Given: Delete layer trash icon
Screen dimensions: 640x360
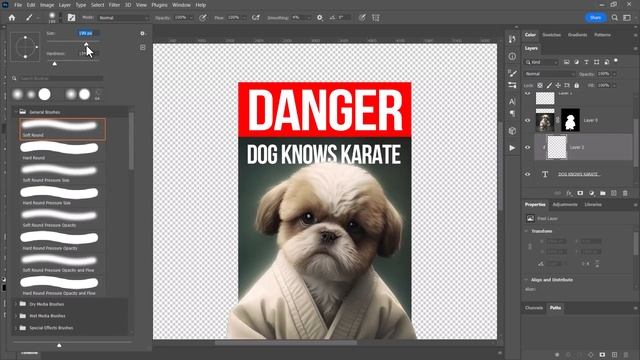Looking at the screenshot, I should (625, 193).
